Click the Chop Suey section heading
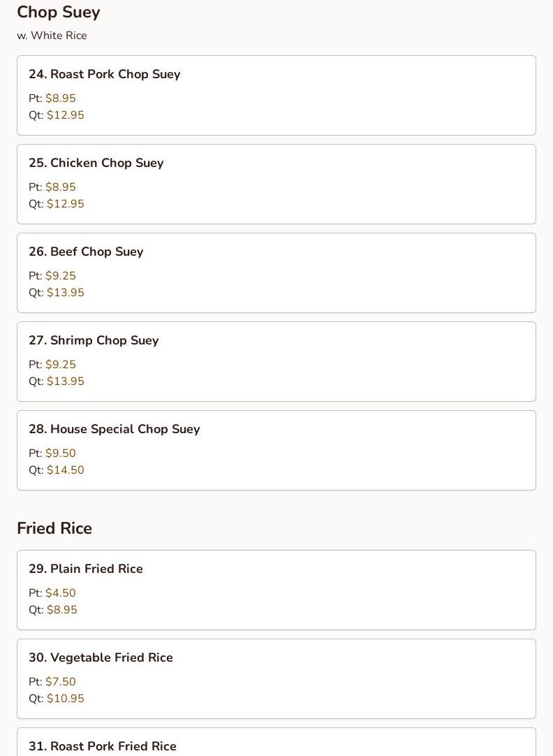The height and width of the screenshot is (756, 553). pos(58,12)
